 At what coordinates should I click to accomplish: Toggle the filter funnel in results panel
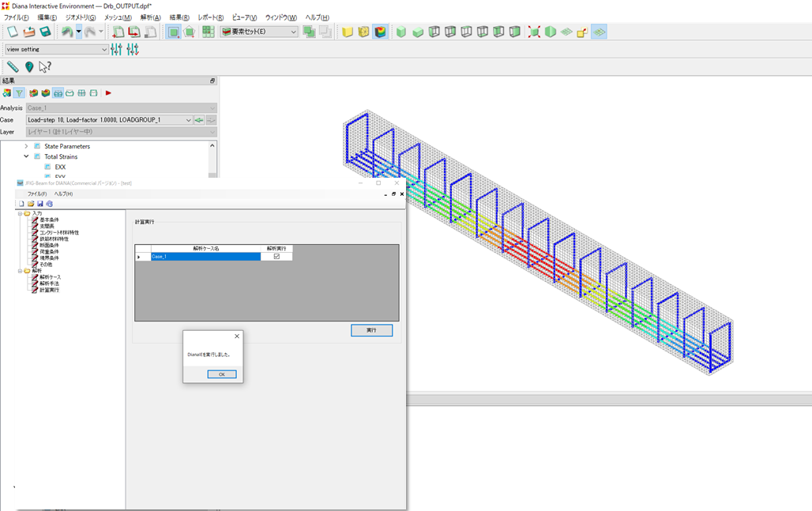[x=19, y=93]
